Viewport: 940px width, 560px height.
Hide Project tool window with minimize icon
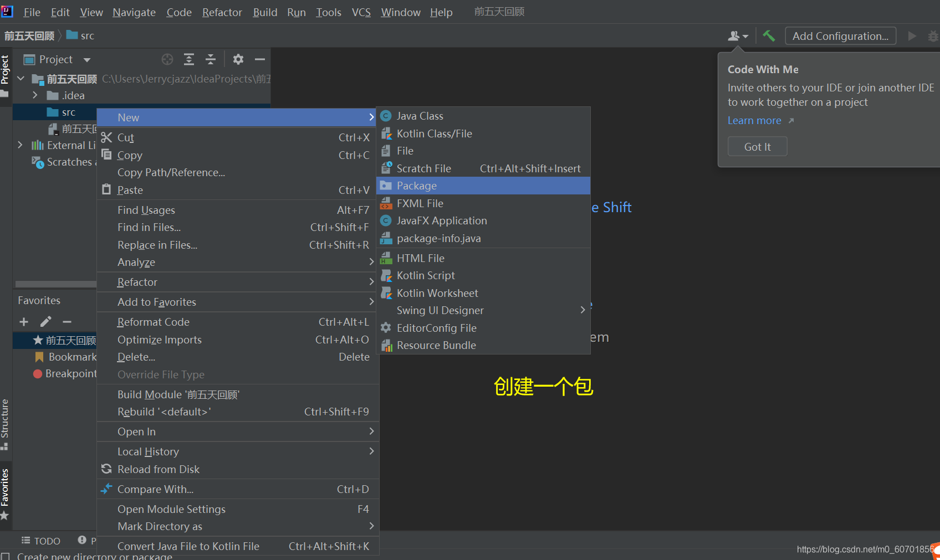point(260,59)
